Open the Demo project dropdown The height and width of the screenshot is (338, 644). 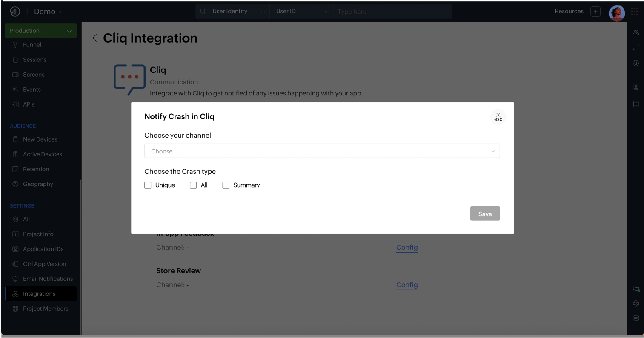pos(48,12)
